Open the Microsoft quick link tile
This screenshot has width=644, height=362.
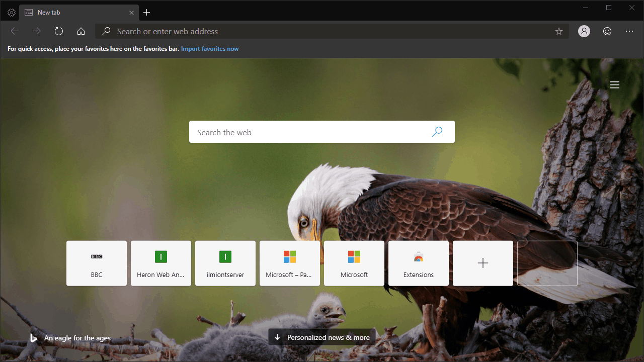[x=354, y=263]
